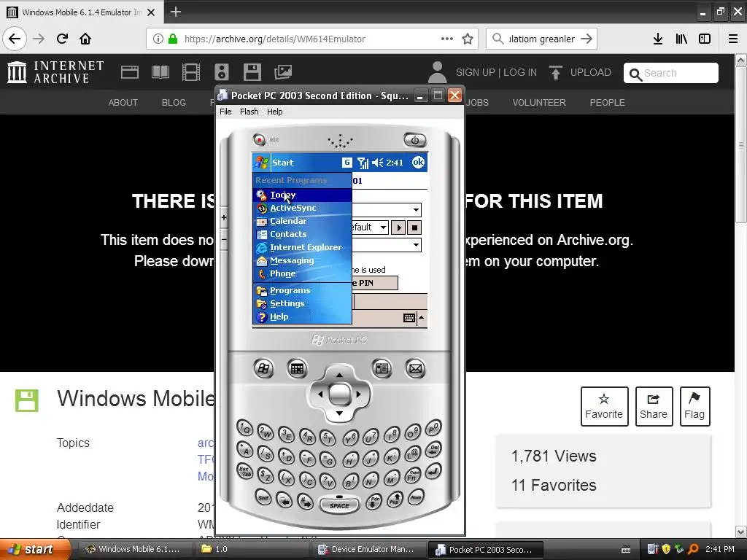
Task: Click the device Windows hardware key
Action: pos(263,368)
